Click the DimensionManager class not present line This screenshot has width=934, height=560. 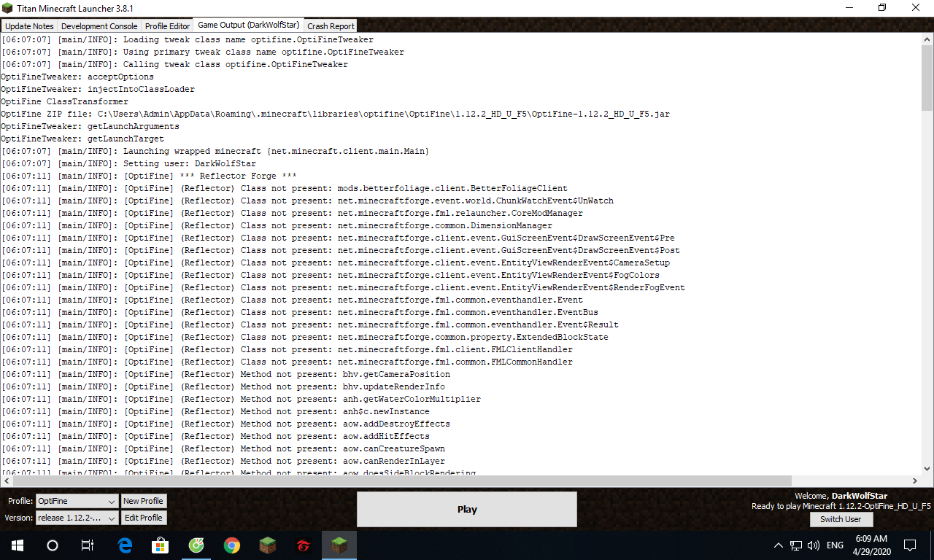coord(277,225)
